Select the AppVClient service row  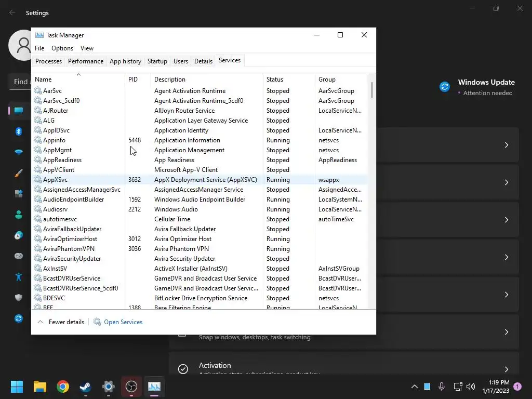199,170
